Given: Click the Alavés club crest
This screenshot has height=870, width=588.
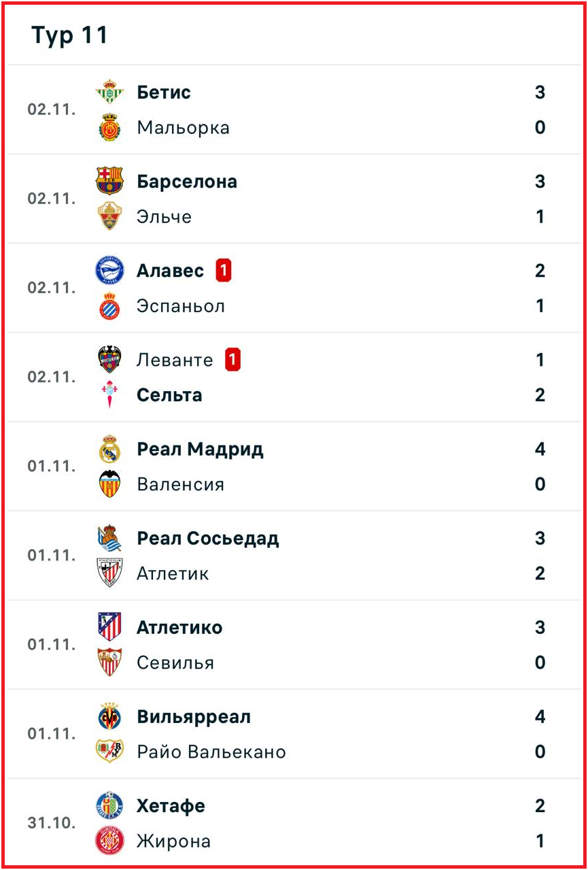Looking at the screenshot, I should click(109, 271).
